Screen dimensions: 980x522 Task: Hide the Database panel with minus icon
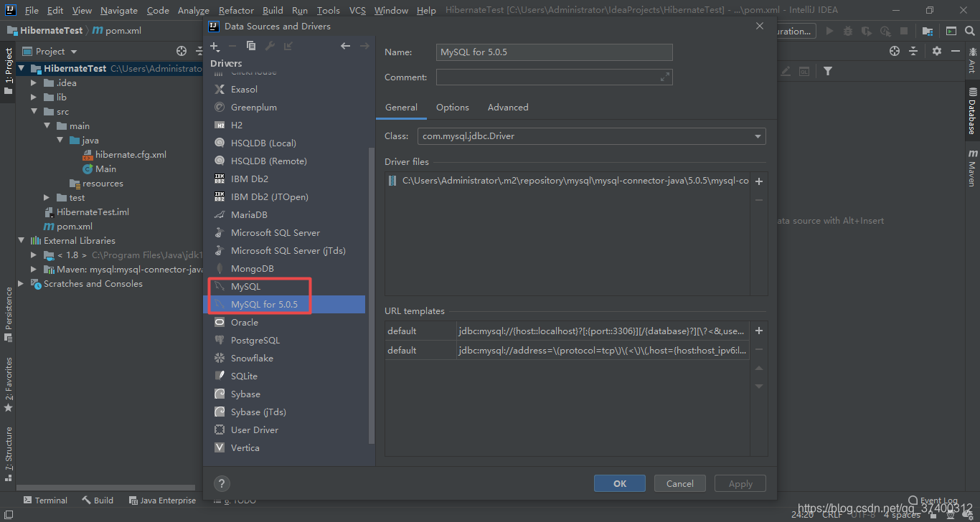click(956, 51)
